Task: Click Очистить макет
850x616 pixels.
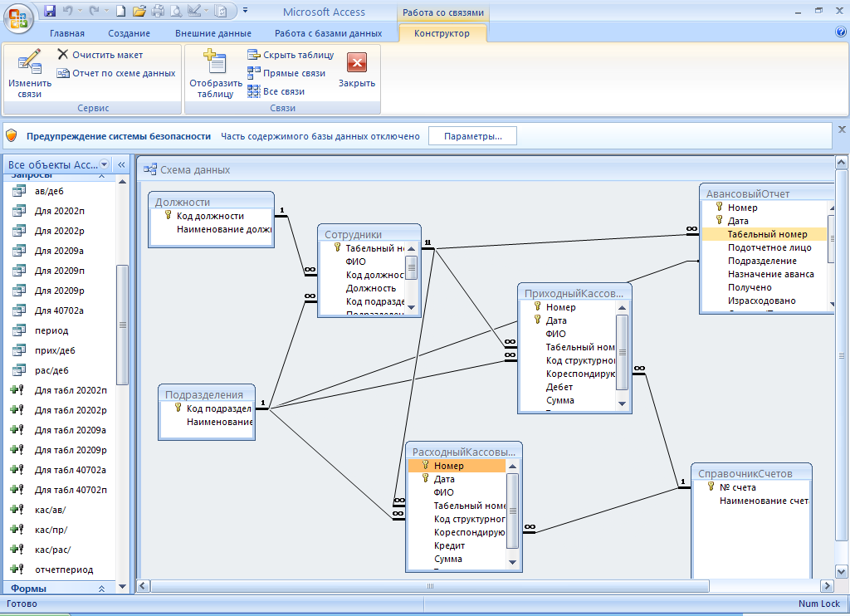Action: point(100,55)
